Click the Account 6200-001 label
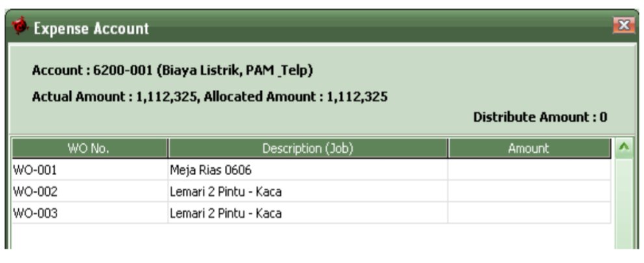The height and width of the screenshot is (263, 644). (172, 70)
